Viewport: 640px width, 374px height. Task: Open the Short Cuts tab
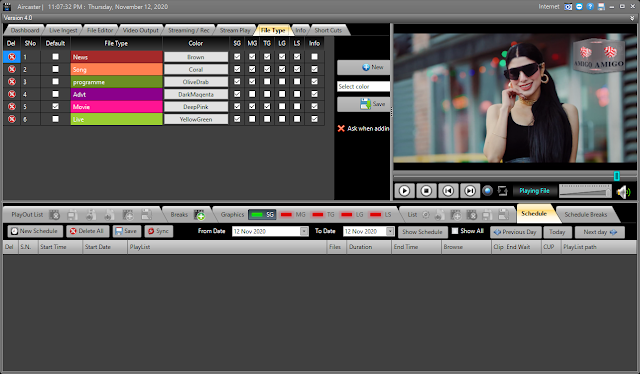pyautogui.click(x=328, y=30)
